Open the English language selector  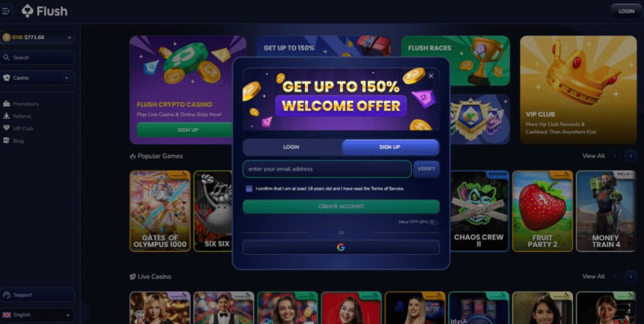click(x=37, y=315)
